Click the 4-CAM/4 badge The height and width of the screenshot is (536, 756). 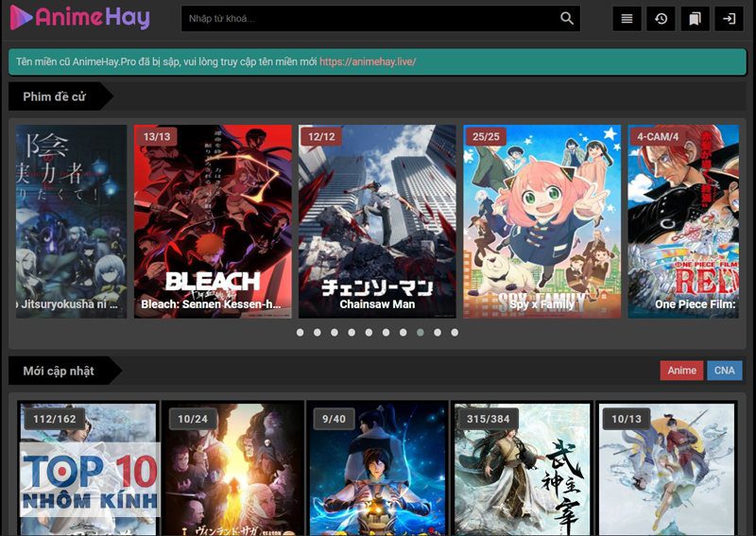click(x=658, y=136)
